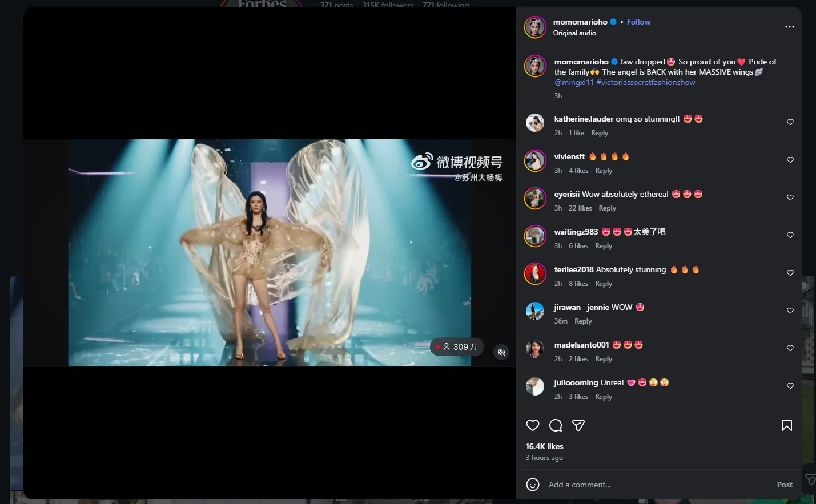The width and height of the screenshot is (816, 504).
Task: Like terilee2018's comment
Action: tap(790, 273)
